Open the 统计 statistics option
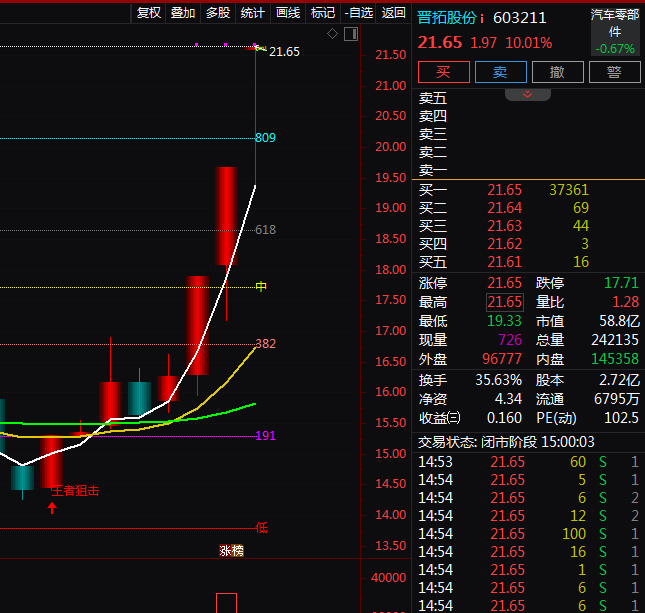The height and width of the screenshot is (613, 645). (x=253, y=13)
